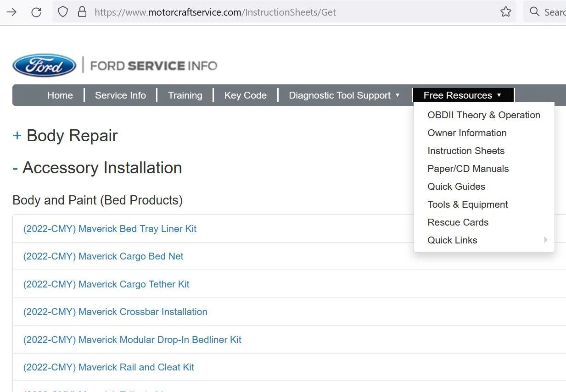The height and width of the screenshot is (392, 566).
Task: Open Maverick Cargo Tether Kit link
Action: point(106,284)
